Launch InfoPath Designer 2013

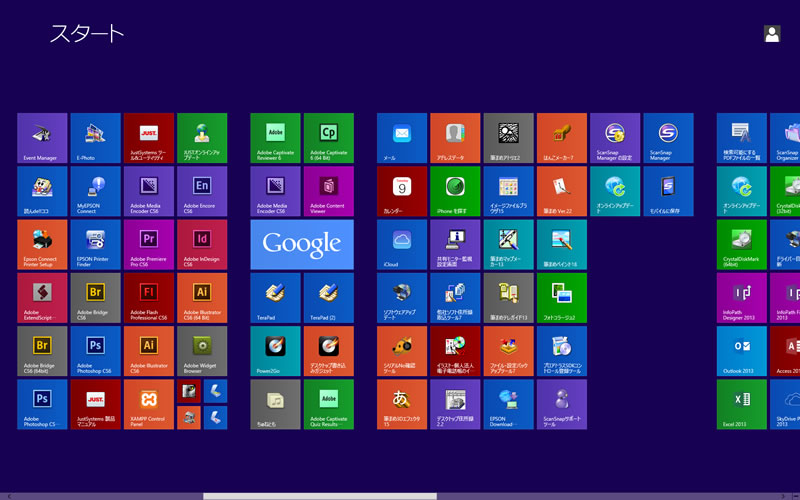[x=742, y=298]
